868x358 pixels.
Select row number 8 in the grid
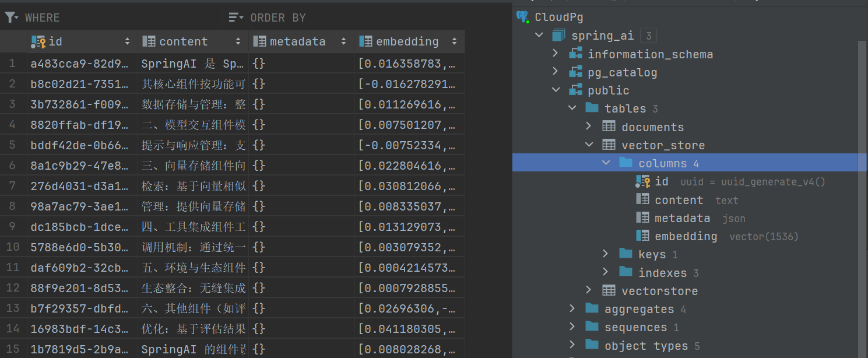[x=13, y=206]
